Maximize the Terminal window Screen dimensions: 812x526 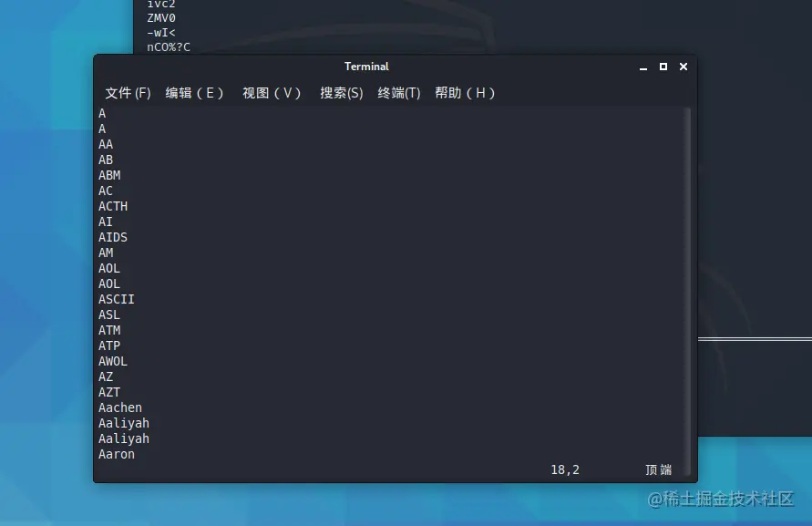coord(663,67)
